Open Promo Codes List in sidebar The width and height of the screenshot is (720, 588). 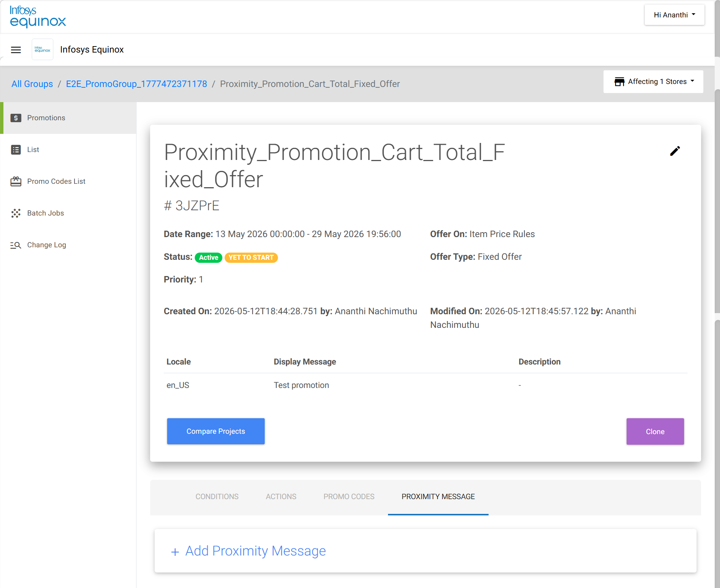pyautogui.click(x=68, y=182)
